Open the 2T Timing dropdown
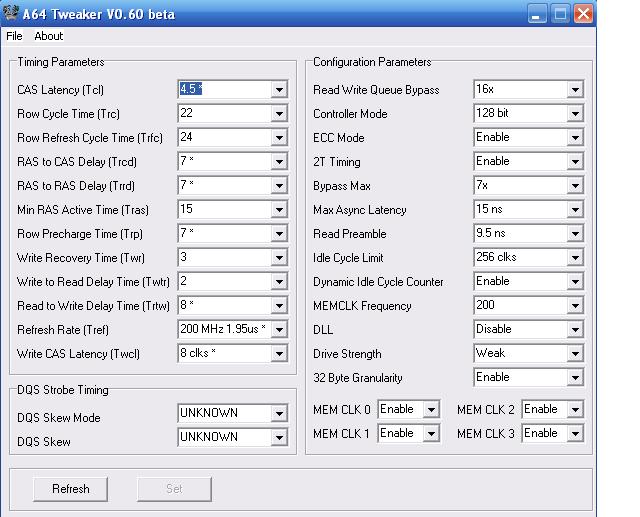This screenshot has height=517, width=640. (575, 162)
